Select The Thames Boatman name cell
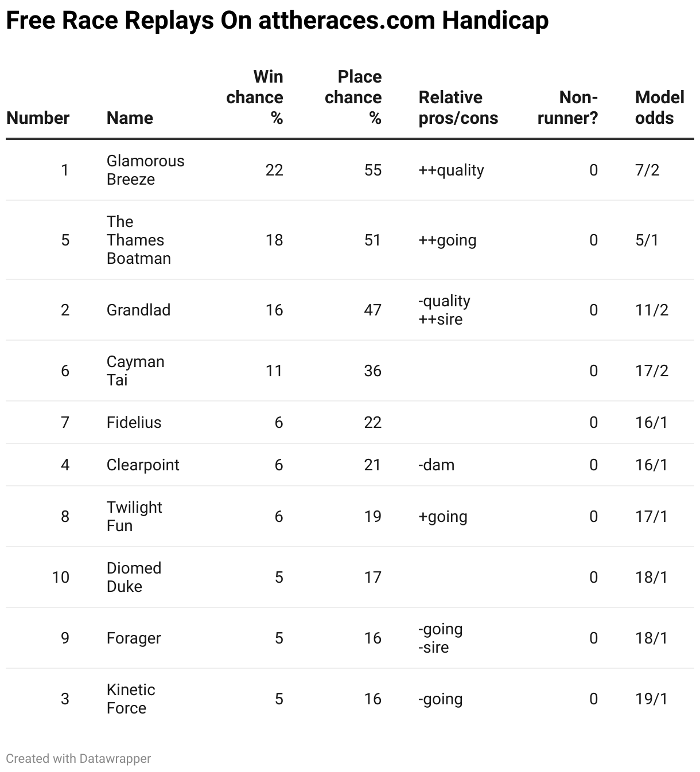700x772 pixels. coord(139,240)
